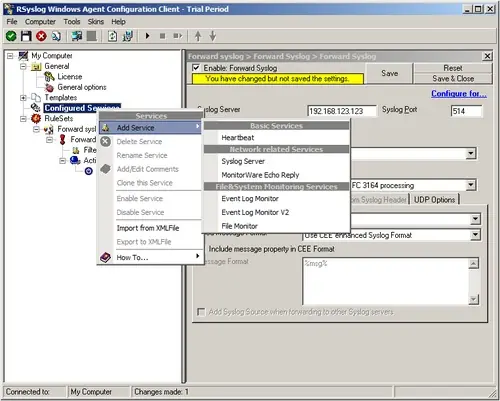
Task: Click the network wizard toolbar icon
Action: (128, 36)
